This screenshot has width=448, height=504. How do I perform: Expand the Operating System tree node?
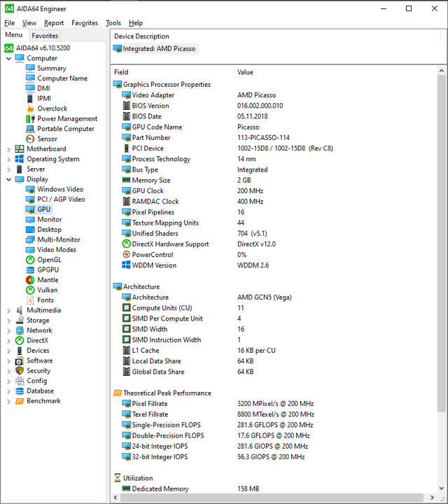point(8,160)
